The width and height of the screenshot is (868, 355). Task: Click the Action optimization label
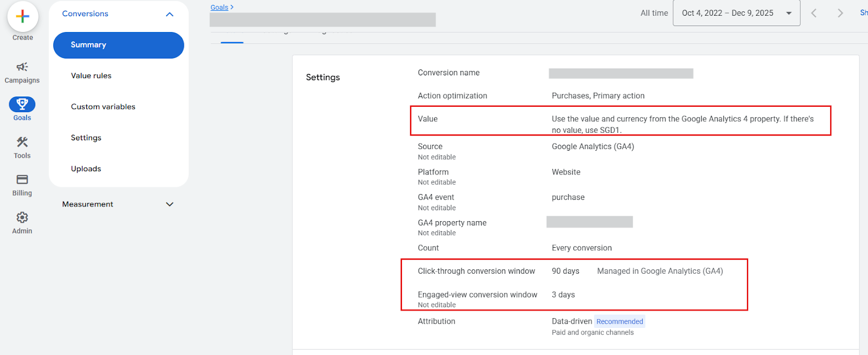coord(452,96)
